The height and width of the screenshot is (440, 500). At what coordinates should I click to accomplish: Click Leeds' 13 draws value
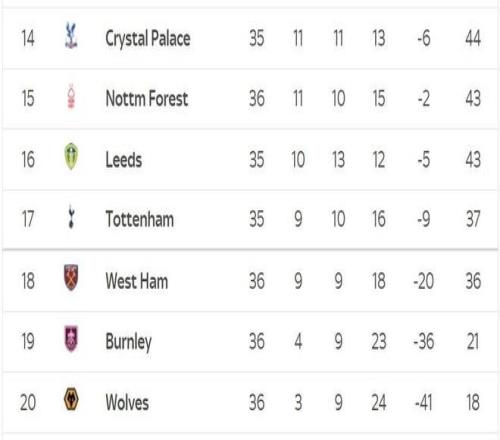pos(338,159)
